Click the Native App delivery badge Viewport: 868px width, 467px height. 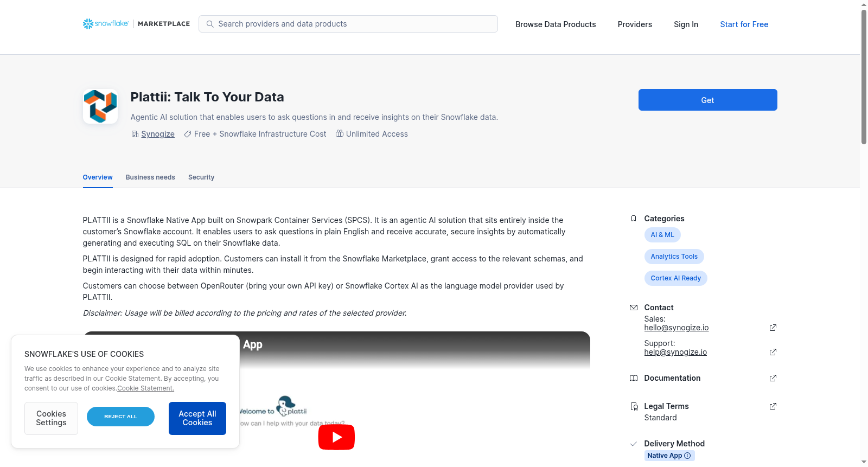(x=669, y=456)
